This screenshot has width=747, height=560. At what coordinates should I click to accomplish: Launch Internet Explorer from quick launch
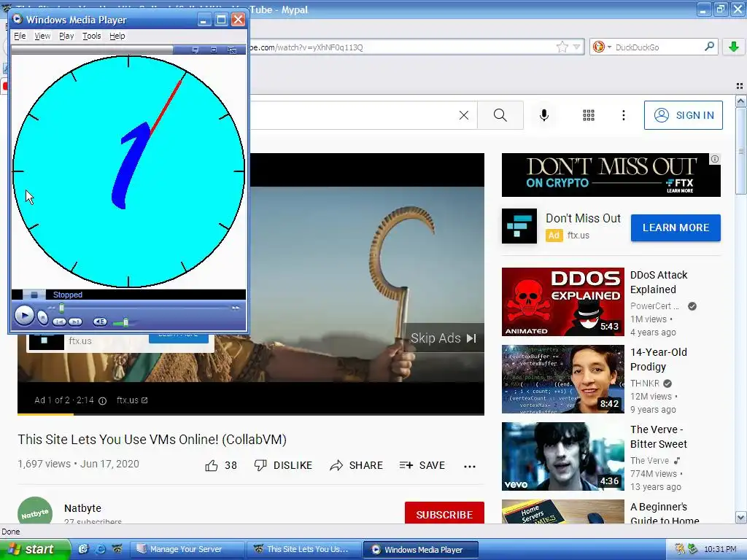[101, 549]
